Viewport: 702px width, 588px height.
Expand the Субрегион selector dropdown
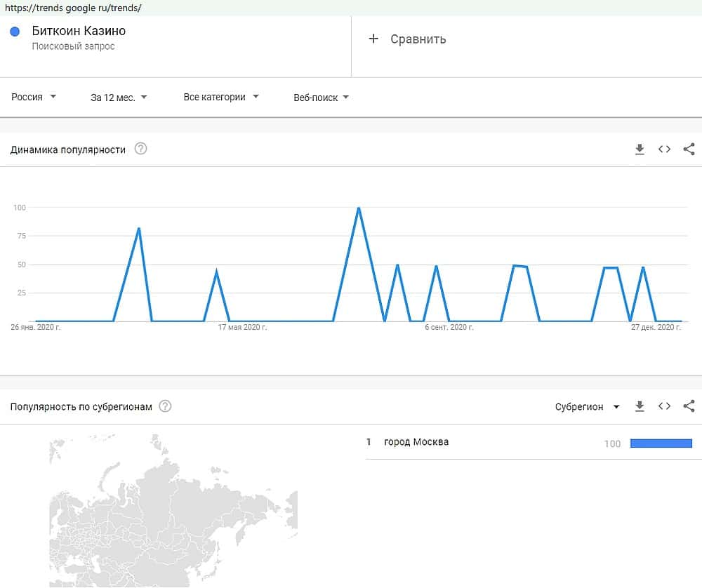coord(587,407)
